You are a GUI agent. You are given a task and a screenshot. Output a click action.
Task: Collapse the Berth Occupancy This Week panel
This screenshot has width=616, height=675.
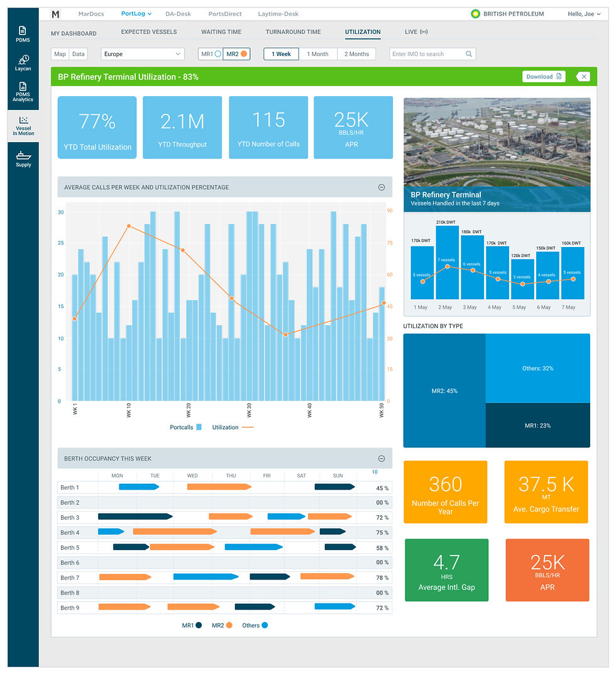tap(382, 458)
